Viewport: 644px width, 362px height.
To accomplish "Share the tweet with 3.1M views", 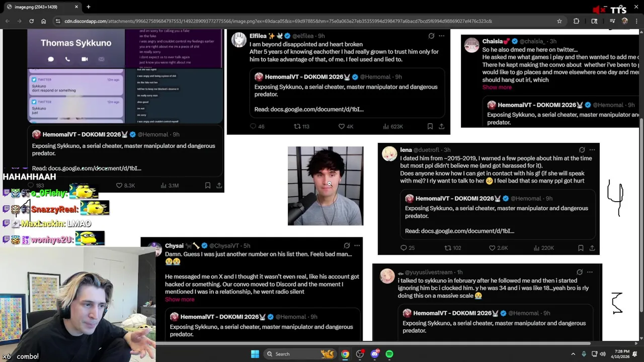I will [x=219, y=186].
